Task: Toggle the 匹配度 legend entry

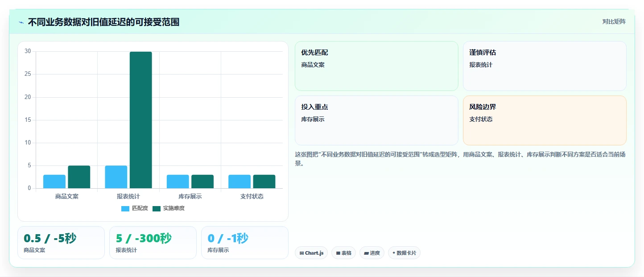Action: (x=135, y=208)
